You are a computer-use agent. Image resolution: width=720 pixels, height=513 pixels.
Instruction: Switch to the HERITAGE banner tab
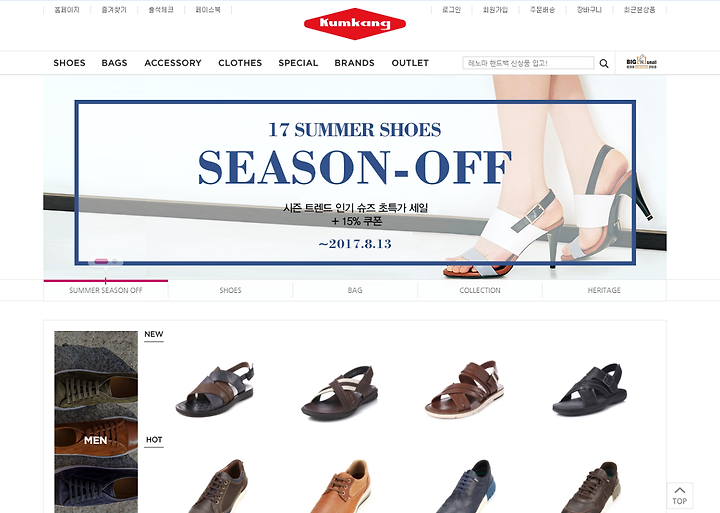[x=604, y=290]
